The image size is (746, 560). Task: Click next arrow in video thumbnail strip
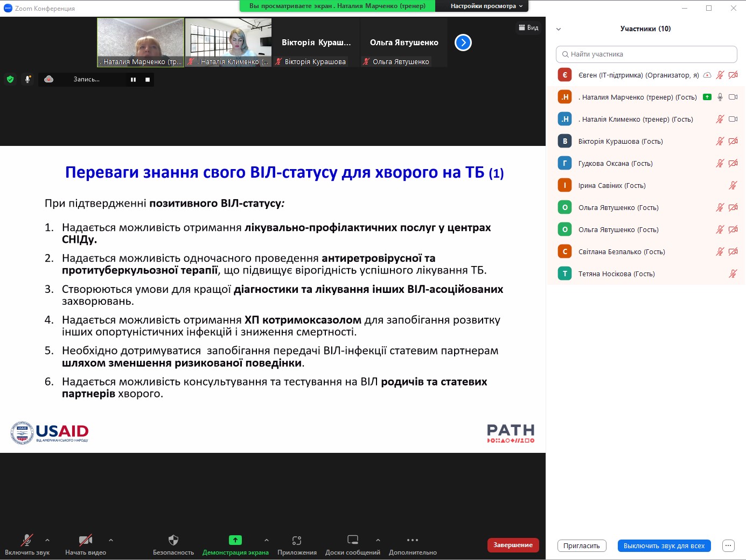(463, 43)
